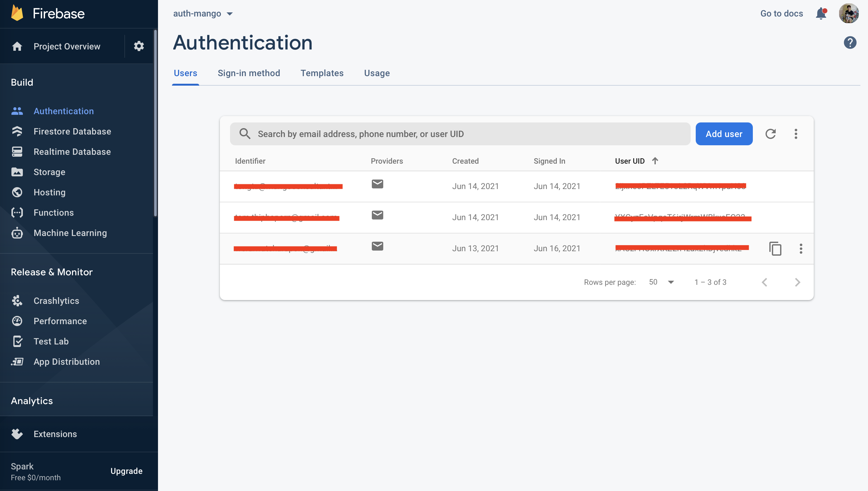Viewport: 868px width, 491px height.
Task: Click the Machine Learning robot icon
Action: pos(17,233)
